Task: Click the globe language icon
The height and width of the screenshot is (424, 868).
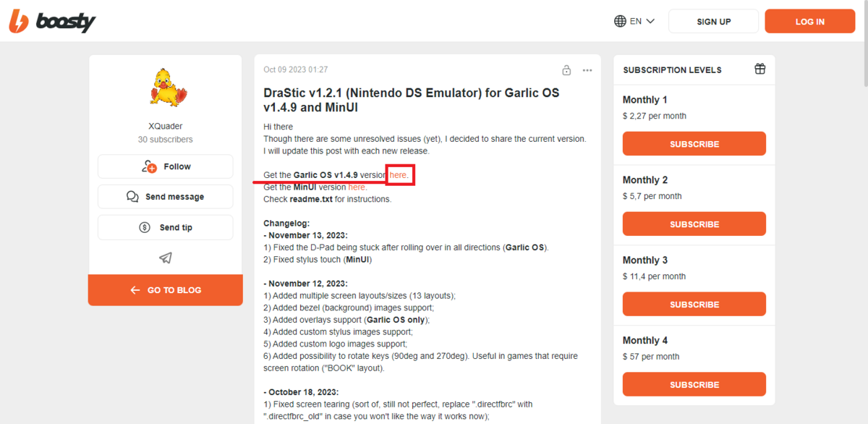Action: pyautogui.click(x=620, y=22)
